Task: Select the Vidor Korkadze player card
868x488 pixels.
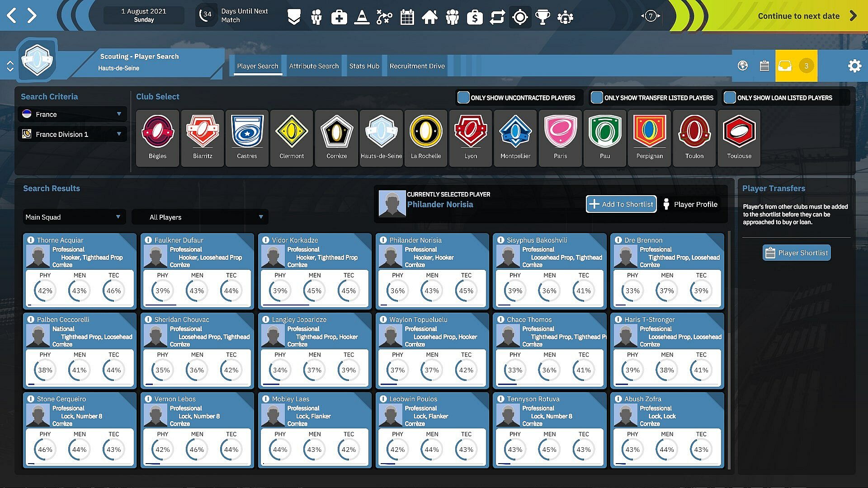Action: point(315,271)
